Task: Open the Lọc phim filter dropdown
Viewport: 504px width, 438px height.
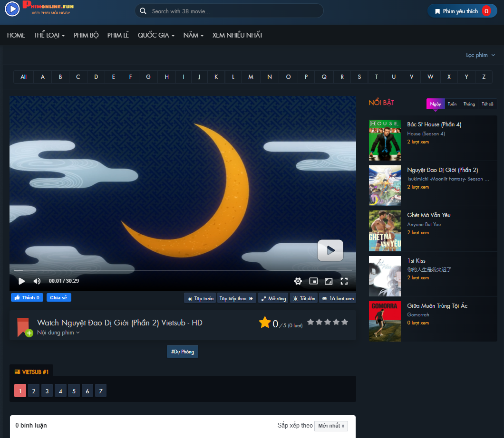Action: point(480,55)
